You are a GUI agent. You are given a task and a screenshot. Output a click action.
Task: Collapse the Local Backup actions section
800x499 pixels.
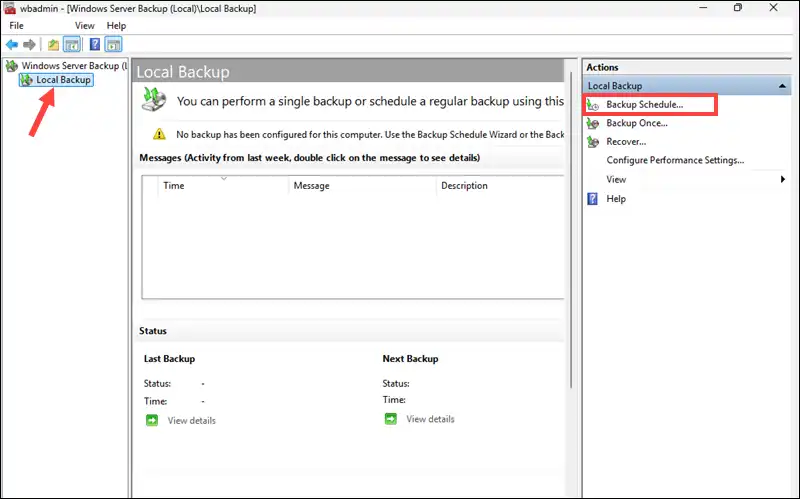(x=784, y=86)
